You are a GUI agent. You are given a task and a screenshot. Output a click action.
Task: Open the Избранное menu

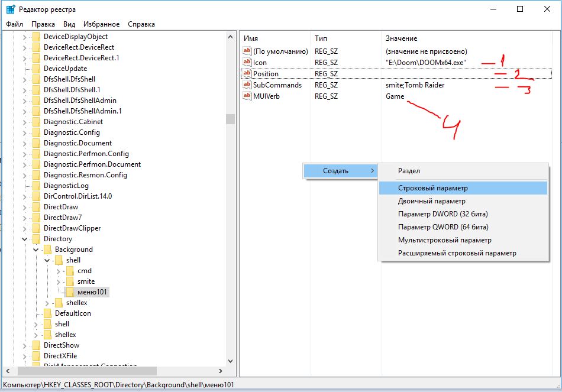point(101,24)
